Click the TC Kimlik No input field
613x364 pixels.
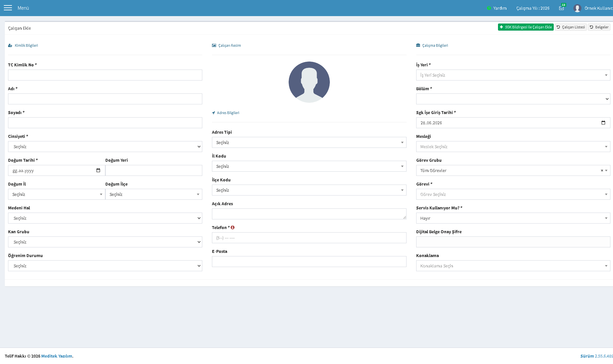[105, 75]
